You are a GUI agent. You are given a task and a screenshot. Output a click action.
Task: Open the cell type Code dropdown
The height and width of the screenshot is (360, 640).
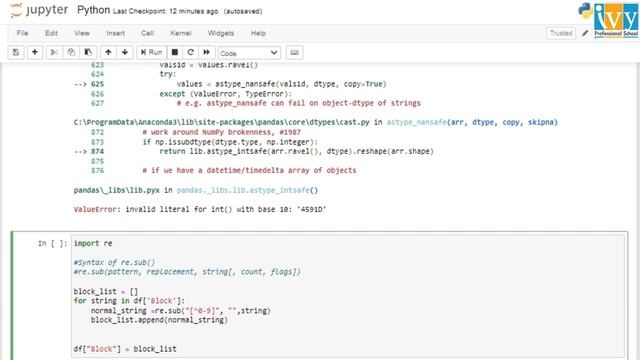(249, 53)
